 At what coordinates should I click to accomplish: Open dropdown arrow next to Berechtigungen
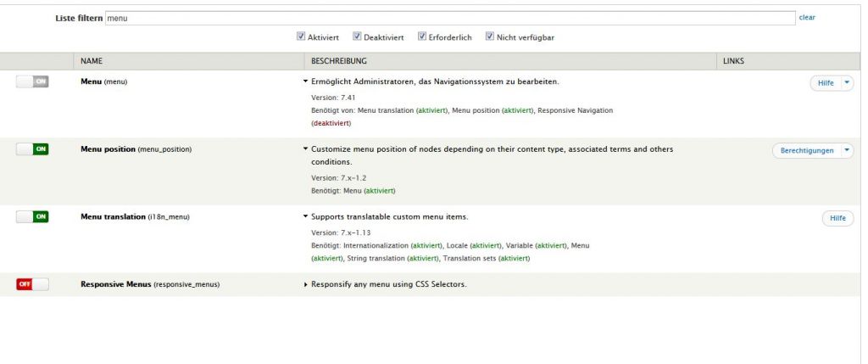pos(847,150)
